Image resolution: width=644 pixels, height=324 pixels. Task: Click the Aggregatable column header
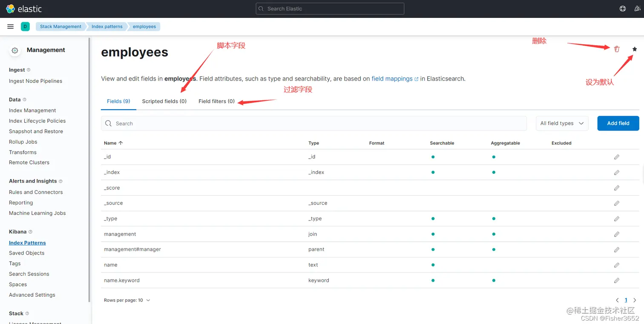pos(505,143)
